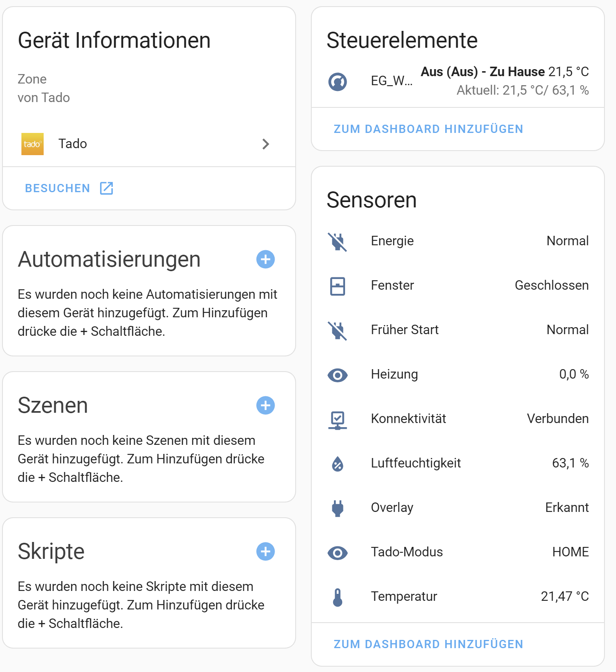The width and height of the screenshot is (616, 672).
Task: Add a new script with plus button
Action: (x=266, y=551)
